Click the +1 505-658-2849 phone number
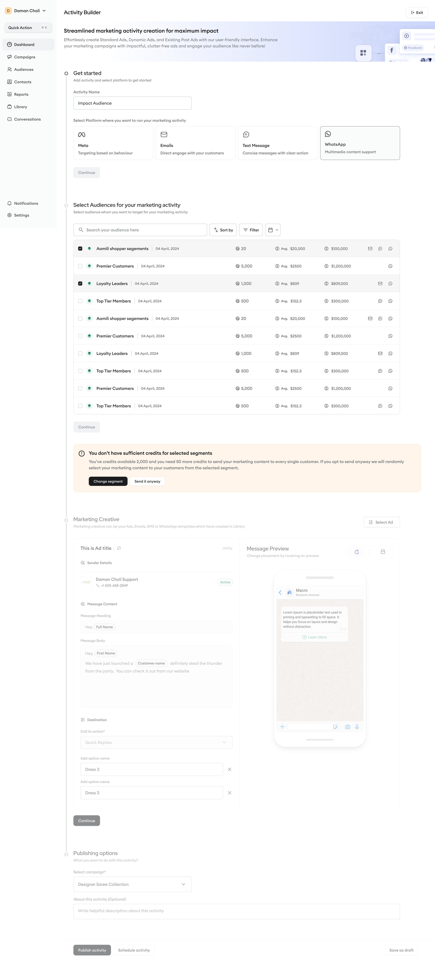Image resolution: width=435 pixels, height=980 pixels. (114, 586)
